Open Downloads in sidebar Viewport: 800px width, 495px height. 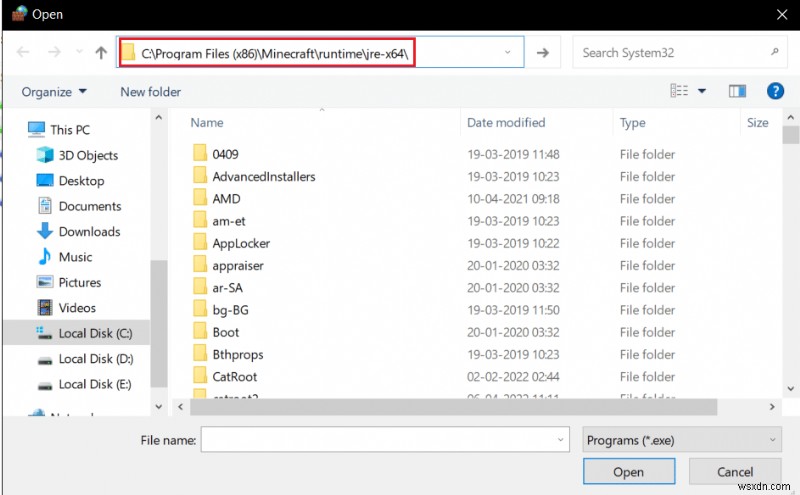tap(89, 232)
